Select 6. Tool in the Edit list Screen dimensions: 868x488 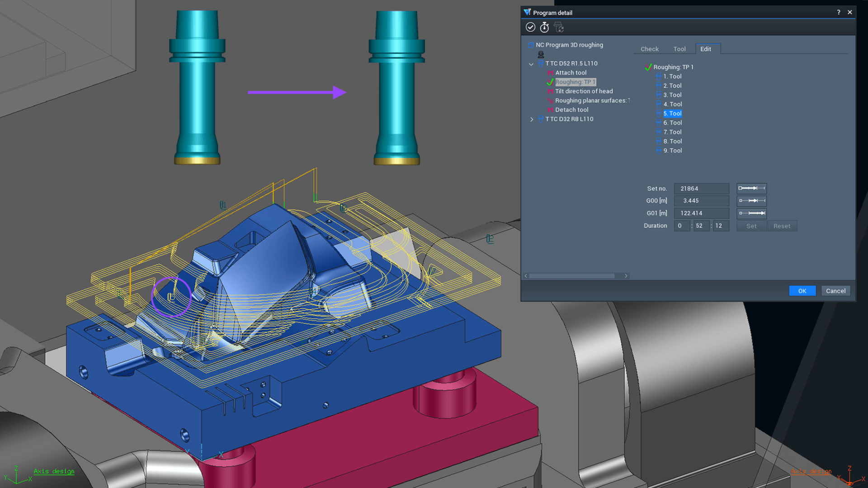(672, 123)
